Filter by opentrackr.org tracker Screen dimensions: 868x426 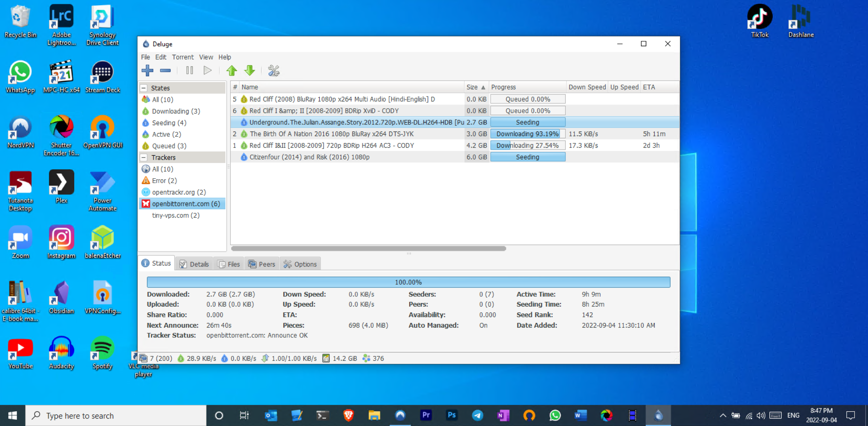coord(179,192)
